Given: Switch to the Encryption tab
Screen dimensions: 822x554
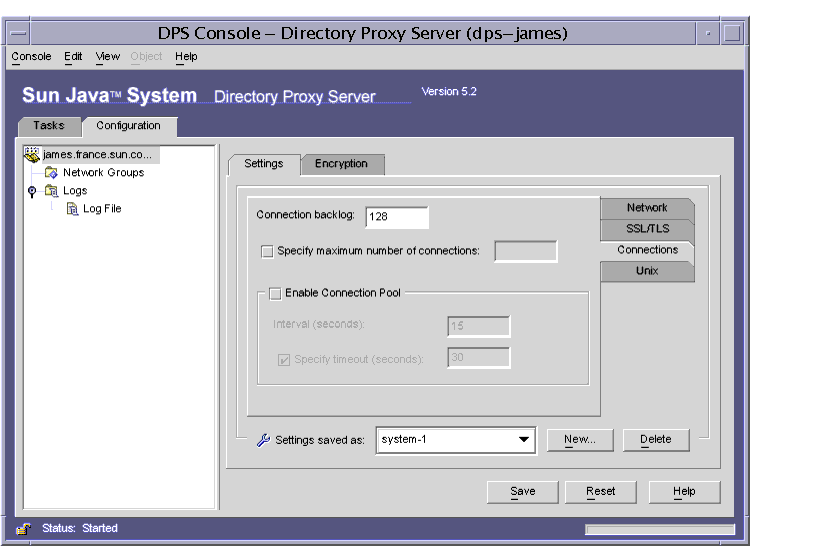Looking at the screenshot, I should click(341, 164).
